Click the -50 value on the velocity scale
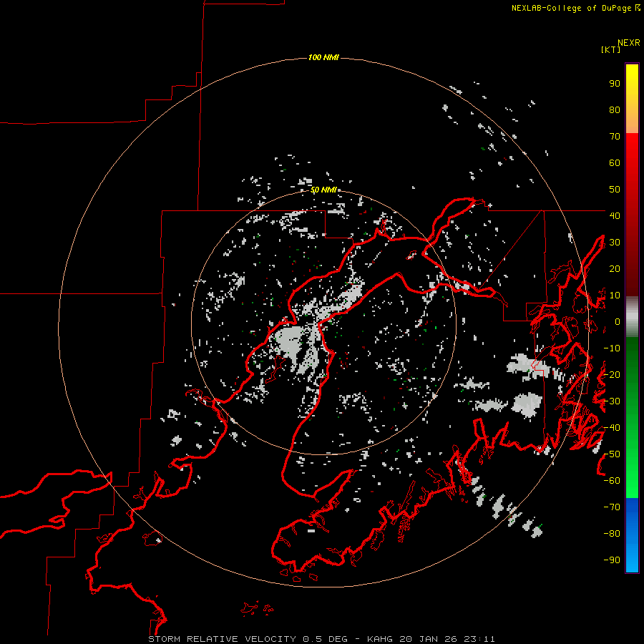This screenshot has height=644, width=644. coord(612,454)
